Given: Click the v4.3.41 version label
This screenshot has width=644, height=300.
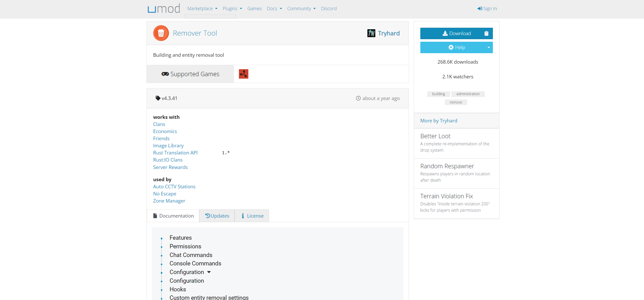Looking at the screenshot, I should click(x=169, y=98).
